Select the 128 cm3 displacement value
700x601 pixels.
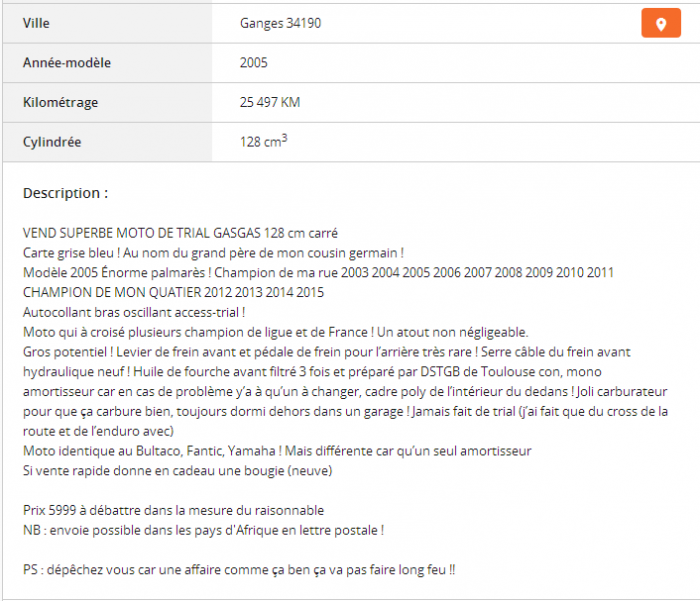pos(263,141)
